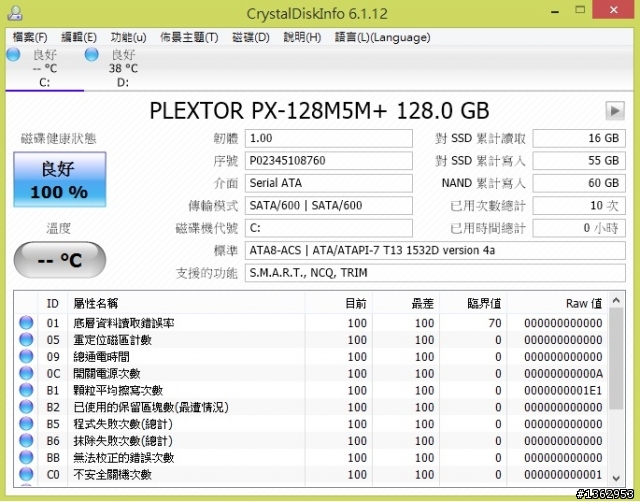
Task: Click the 對 SSD 累計讀取 value 16 GB
Action: click(579, 138)
